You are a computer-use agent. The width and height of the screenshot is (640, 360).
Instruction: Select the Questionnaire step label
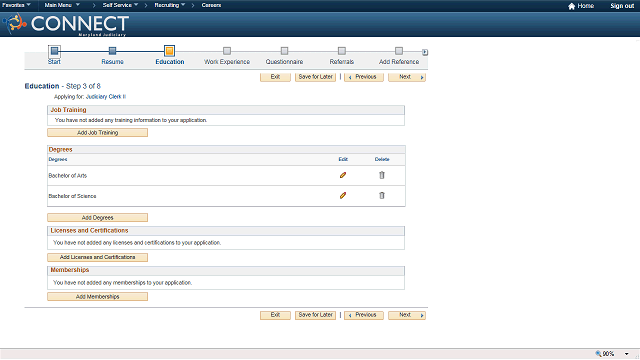click(x=284, y=62)
